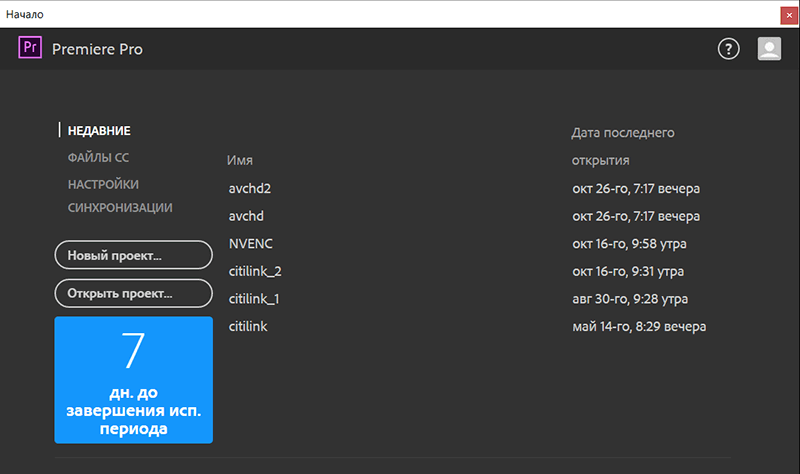Open the НАСТРОЙКИ СИНХРОНИЗАЦИИ tab

point(120,196)
